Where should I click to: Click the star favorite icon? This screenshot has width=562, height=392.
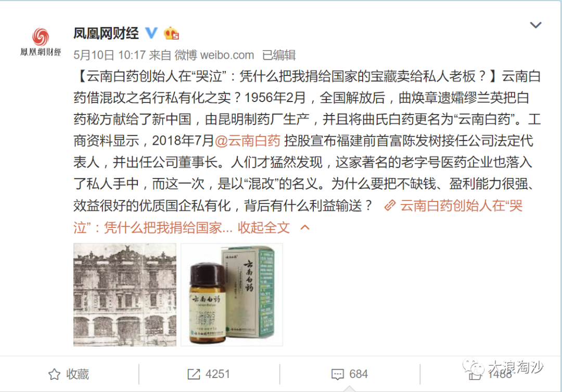coord(54,374)
